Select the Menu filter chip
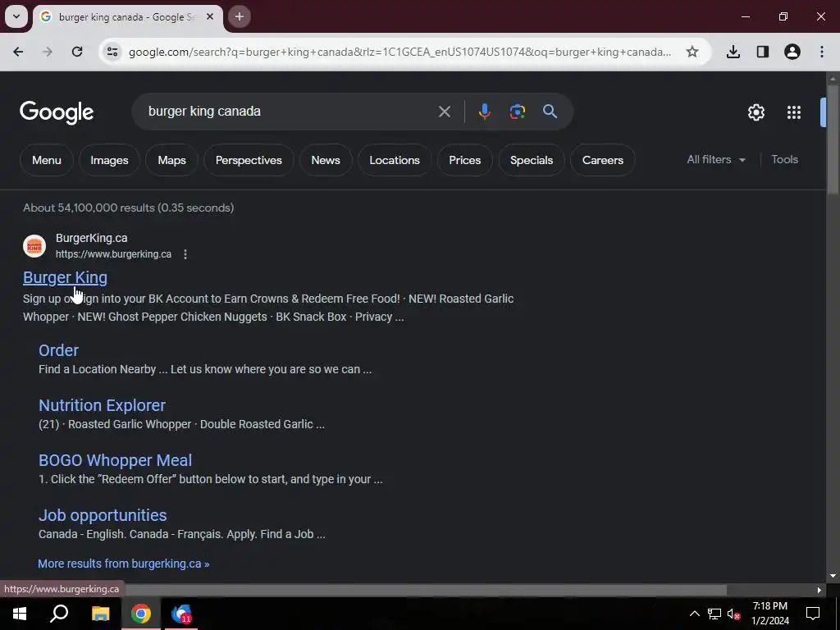This screenshot has width=840, height=630. tap(47, 160)
